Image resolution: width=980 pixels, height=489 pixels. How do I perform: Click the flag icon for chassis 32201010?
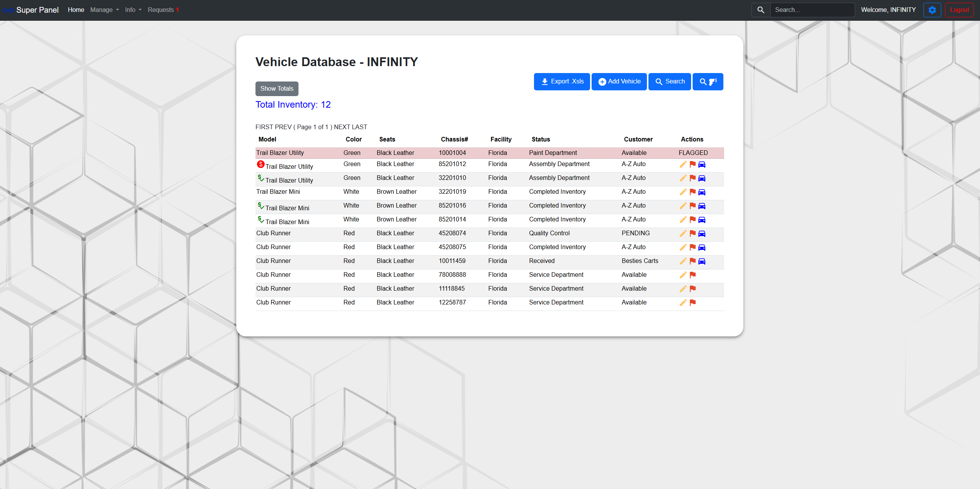coord(693,178)
